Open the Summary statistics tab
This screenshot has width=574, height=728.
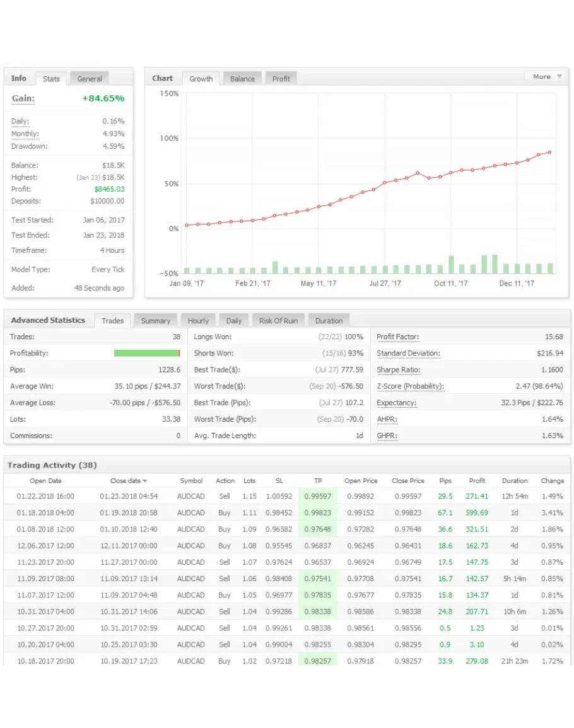point(156,321)
